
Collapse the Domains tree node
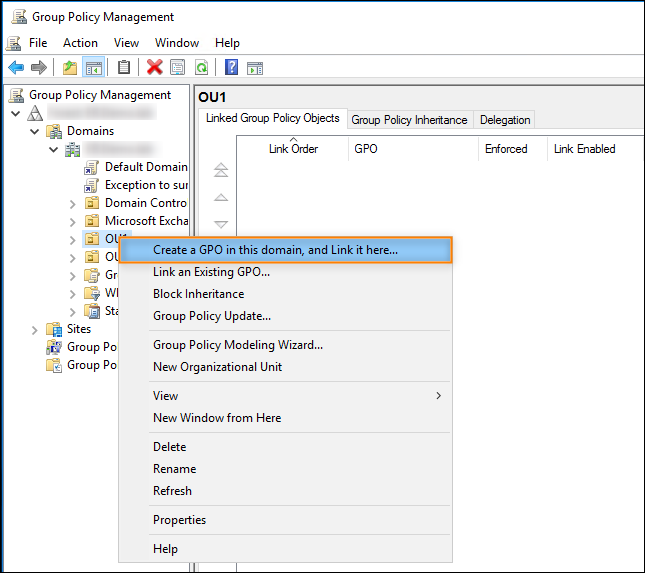pos(36,131)
